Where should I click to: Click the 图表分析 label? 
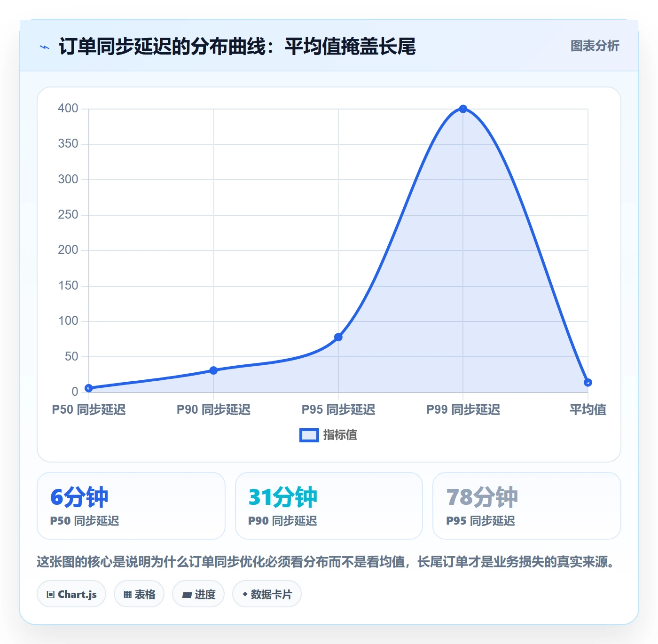tap(595, 46)
